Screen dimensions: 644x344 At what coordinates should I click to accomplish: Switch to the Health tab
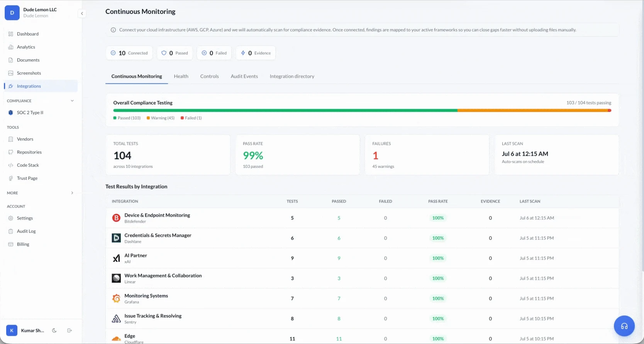[181, 76]
